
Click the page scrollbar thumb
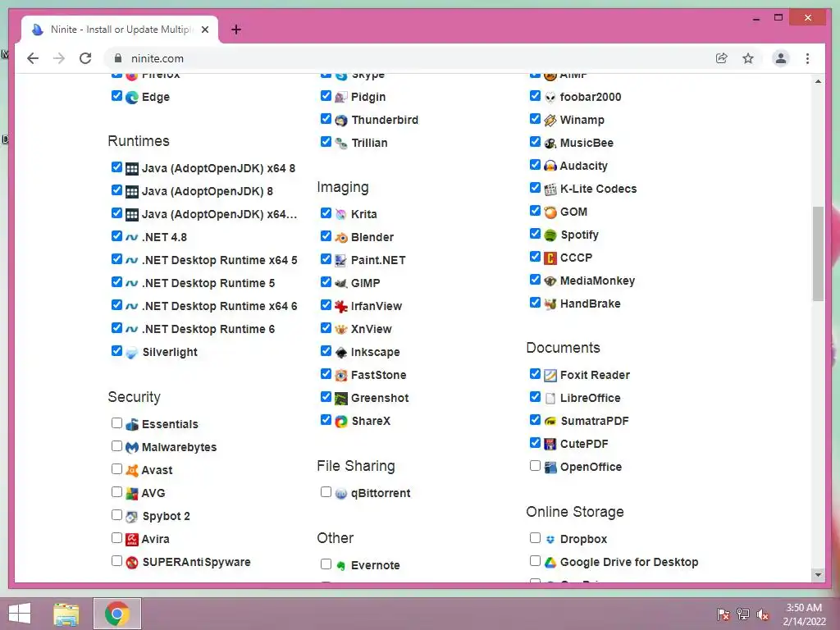818,254
